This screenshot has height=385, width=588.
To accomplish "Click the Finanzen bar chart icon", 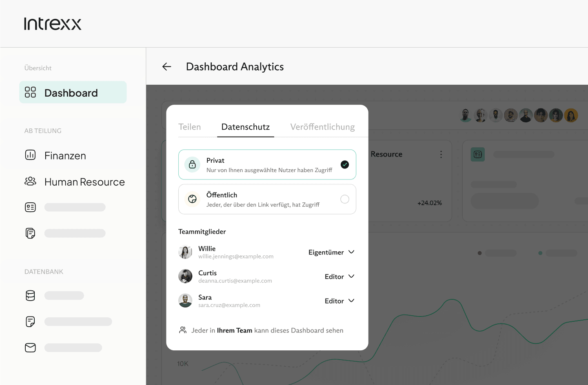I will (30, 155).
